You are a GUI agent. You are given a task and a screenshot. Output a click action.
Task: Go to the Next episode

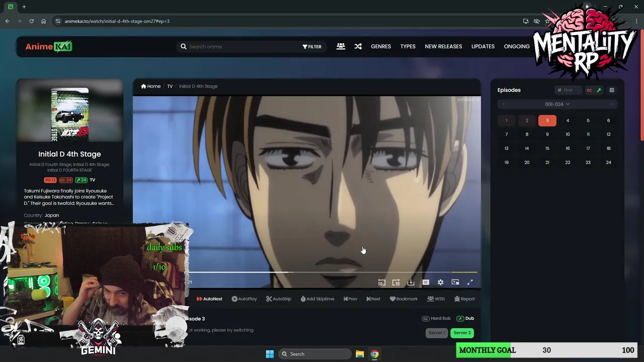point(373,299)
